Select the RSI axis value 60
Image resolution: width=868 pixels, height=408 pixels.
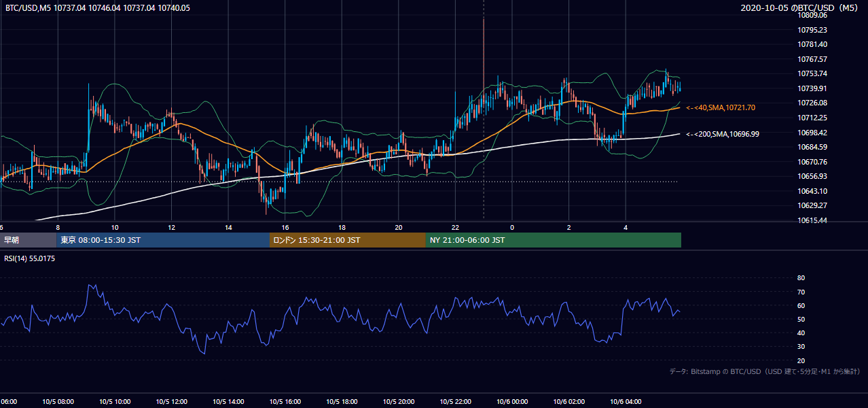point(801,305)
